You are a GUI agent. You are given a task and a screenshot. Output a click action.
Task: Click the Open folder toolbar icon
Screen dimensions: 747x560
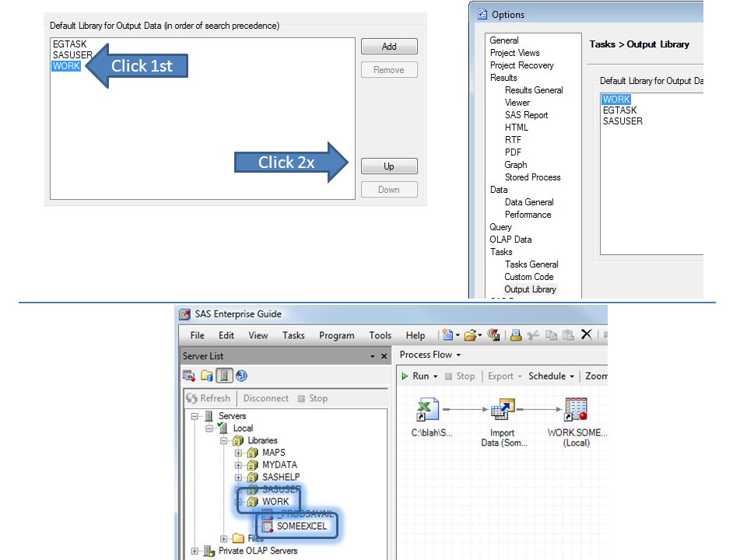(470, 335)
